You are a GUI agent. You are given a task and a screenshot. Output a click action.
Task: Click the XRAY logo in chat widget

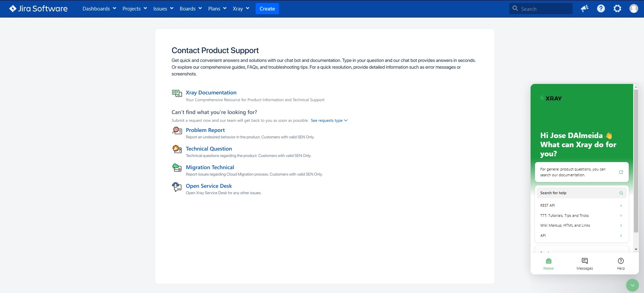pos(551,98)
